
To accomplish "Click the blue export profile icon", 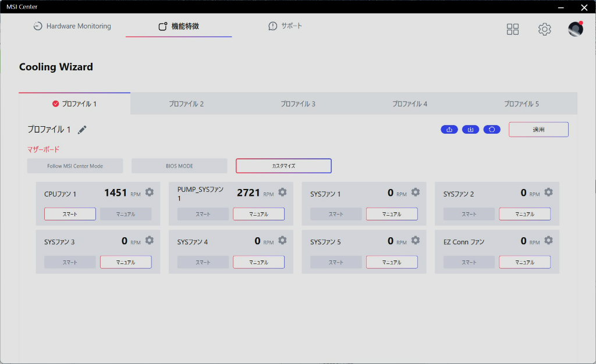I will point(449,130).
